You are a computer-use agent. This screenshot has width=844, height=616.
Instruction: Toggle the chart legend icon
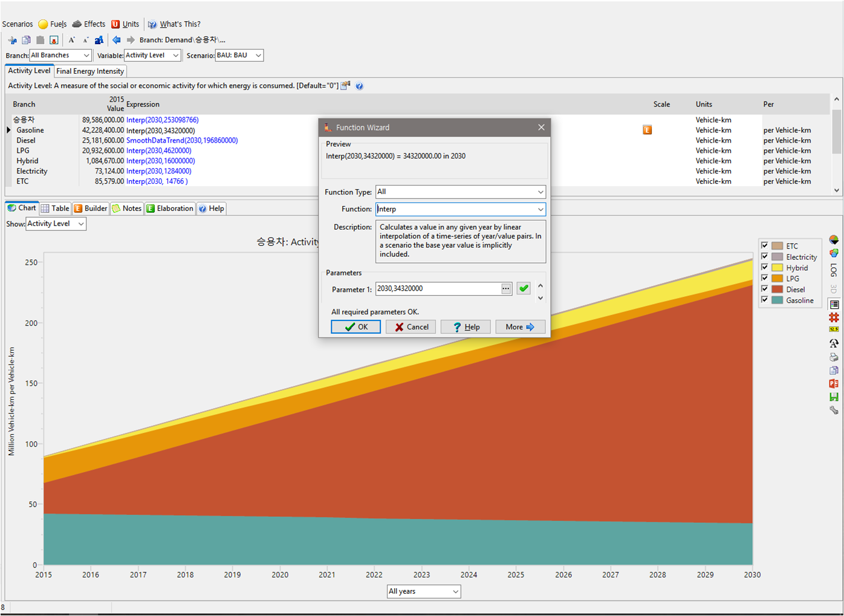[x=834, y=305]
